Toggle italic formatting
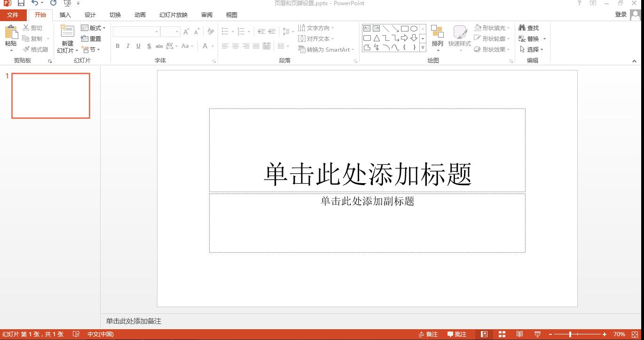Screen dimensions: 644x340 (128, 46)
